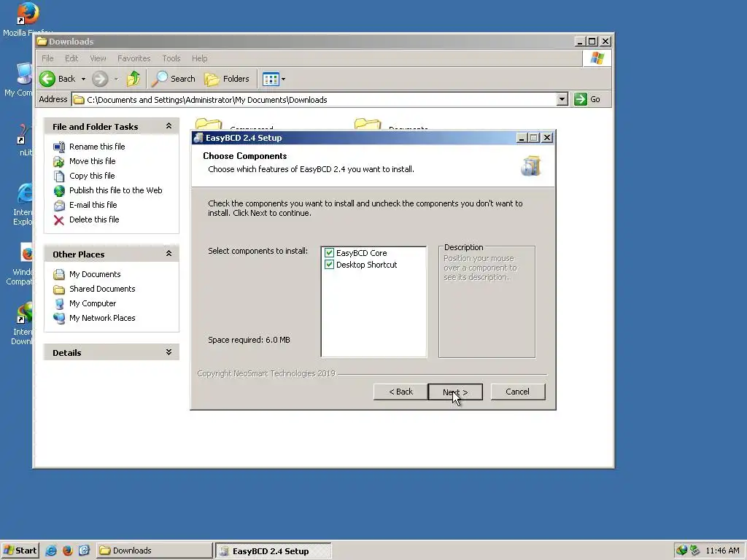Image resolution: width=747 pixels, height=560 pixels.
Task: Click Move this file
Action: click(93, 161)
